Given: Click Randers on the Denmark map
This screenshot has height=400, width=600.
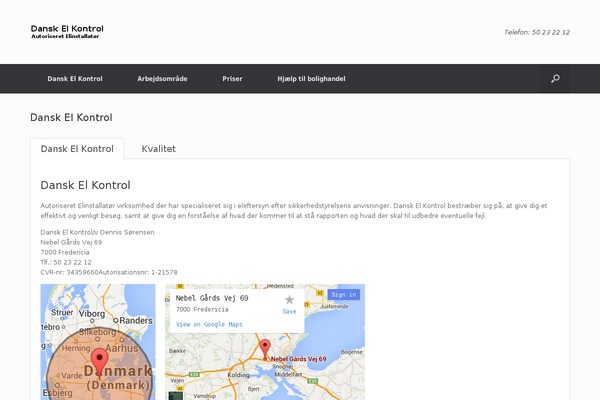Looking at the screenshot, I should pos(136,320).
